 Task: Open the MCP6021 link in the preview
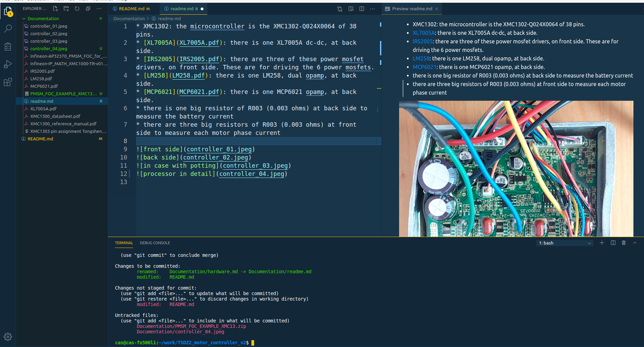pyautogui.click(x=424, y=67)
